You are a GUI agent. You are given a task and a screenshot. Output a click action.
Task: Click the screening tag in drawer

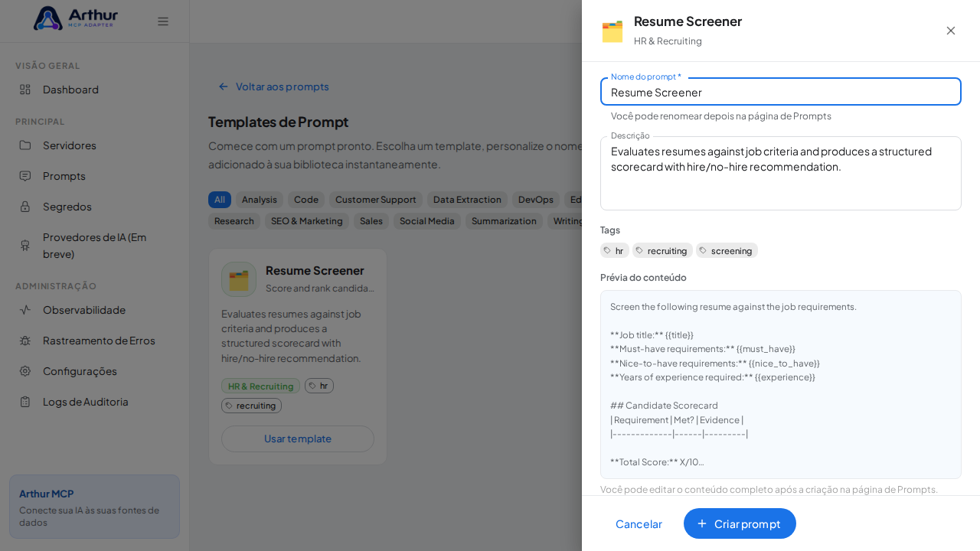727,250
